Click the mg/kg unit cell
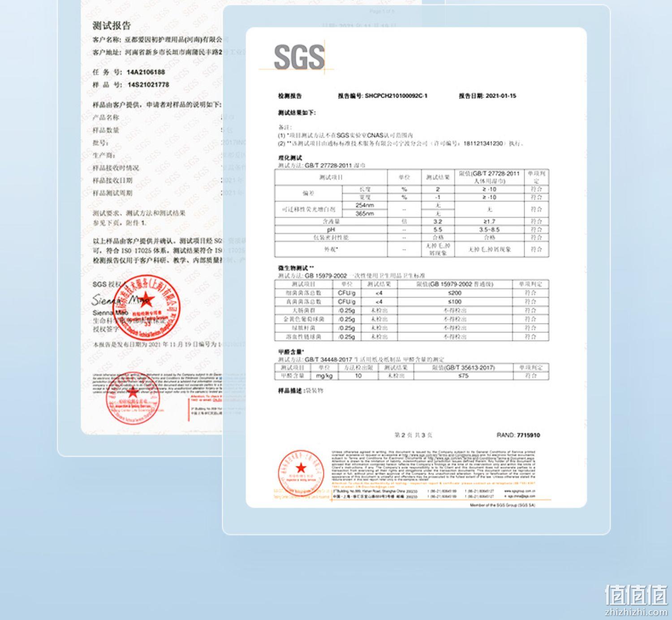 point(324,376)
